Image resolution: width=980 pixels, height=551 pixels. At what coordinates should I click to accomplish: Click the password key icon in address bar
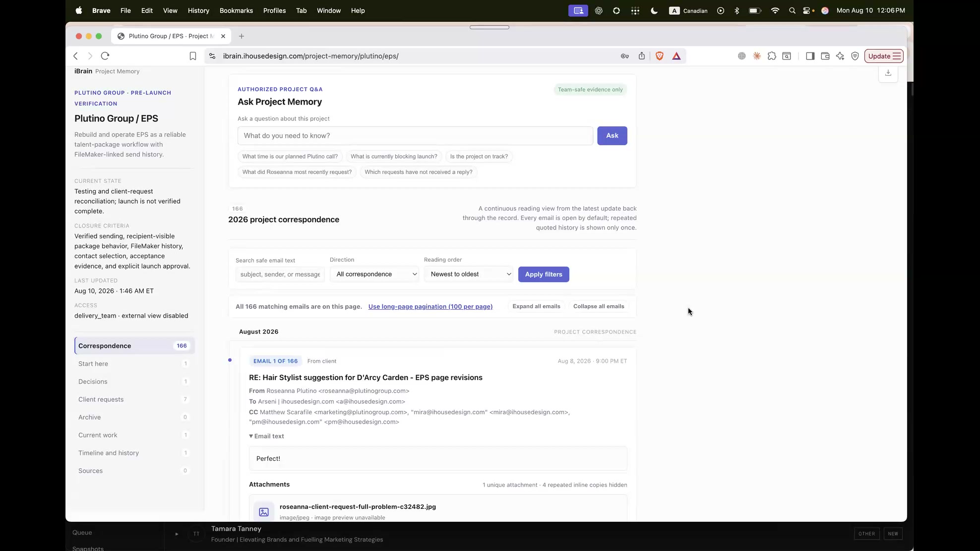click(625, 56)
